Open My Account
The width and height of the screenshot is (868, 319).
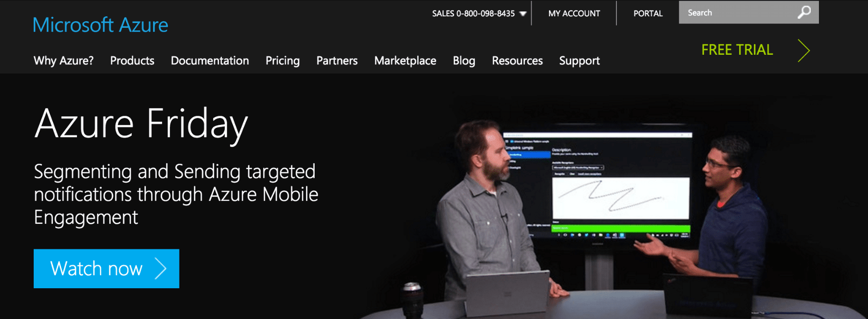pyautogui.click(x=574, y=13)
